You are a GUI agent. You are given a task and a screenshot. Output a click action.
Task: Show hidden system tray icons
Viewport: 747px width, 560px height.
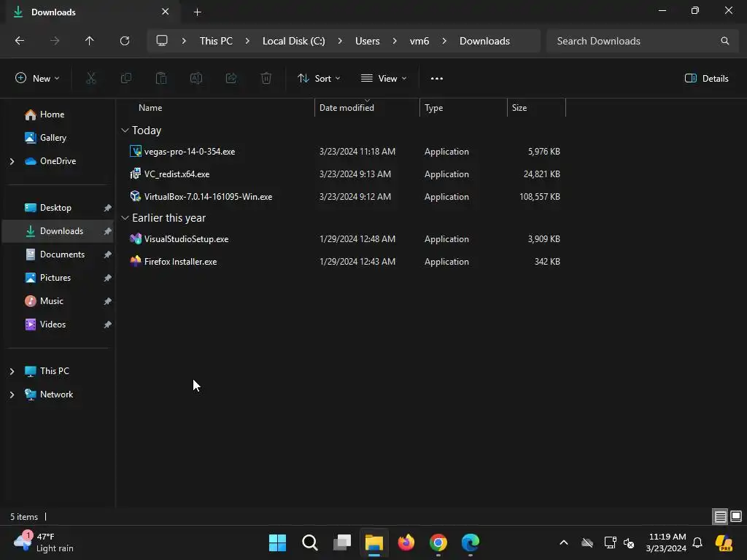click(x=564, y=542)
